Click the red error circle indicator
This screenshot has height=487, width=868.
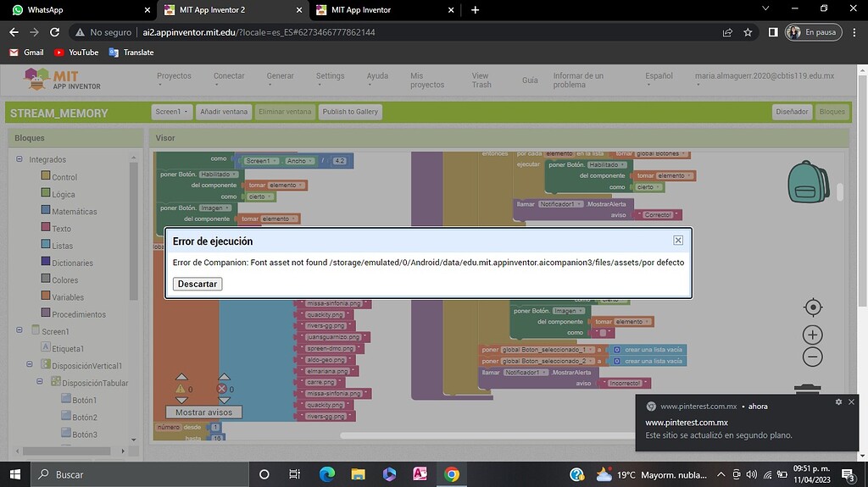223,389
